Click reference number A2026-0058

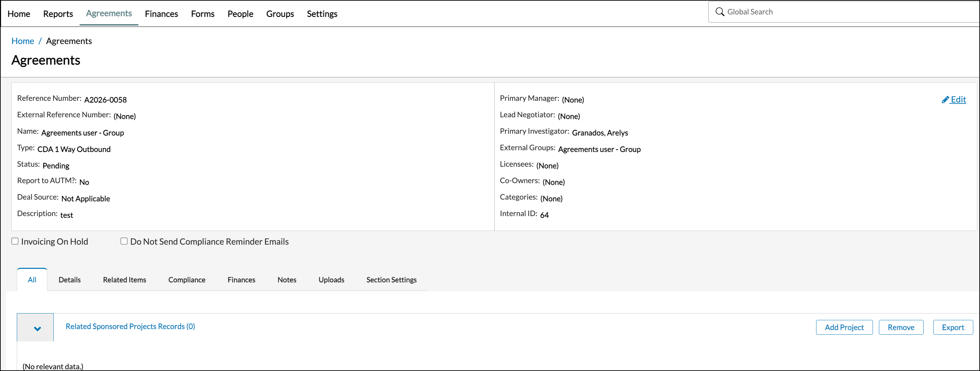point(105,100)
